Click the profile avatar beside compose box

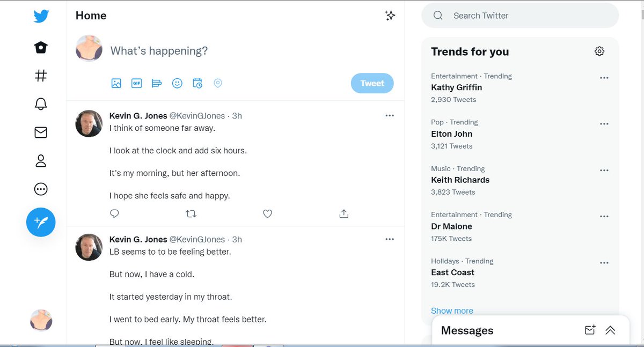point(89,48)
